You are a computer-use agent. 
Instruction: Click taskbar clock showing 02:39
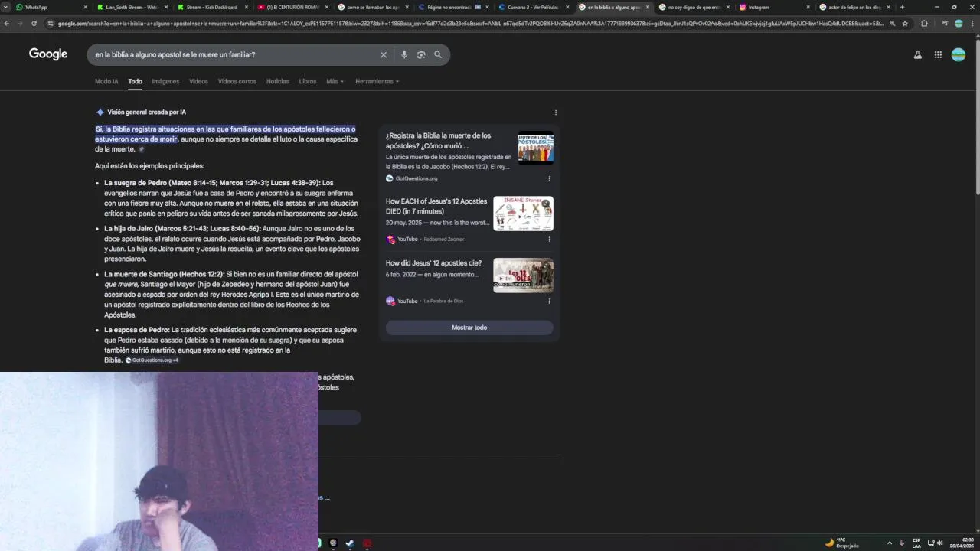[x=963, y=543]
